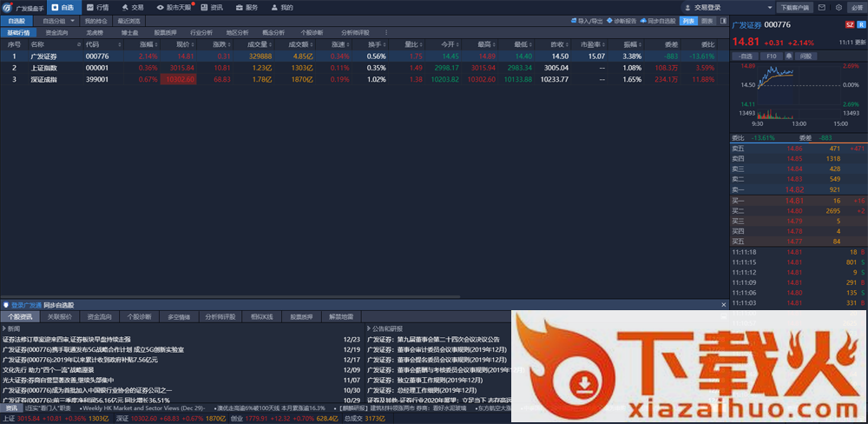Screen dimensions: 868x424
Task: Open 股市天眼 from the top navigation
Action: click(x=174, y=8)
